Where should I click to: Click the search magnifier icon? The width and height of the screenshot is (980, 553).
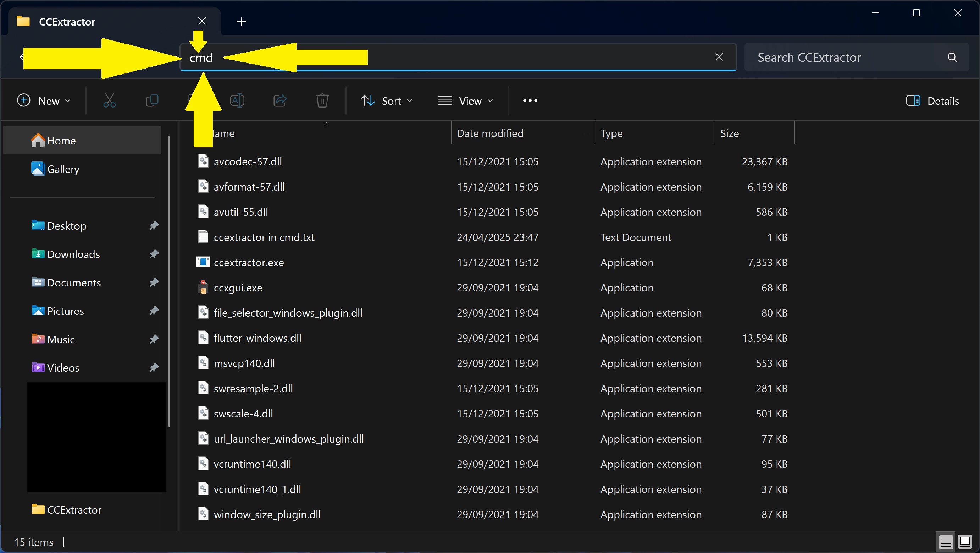pos(952,58)
